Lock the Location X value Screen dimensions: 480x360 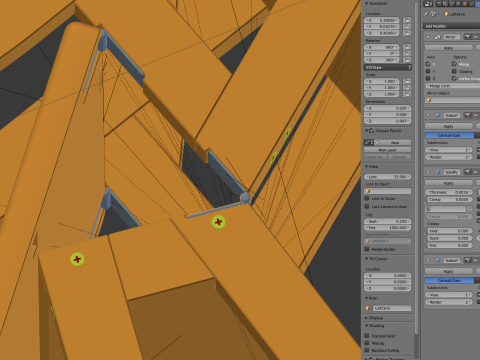(407, 20)
